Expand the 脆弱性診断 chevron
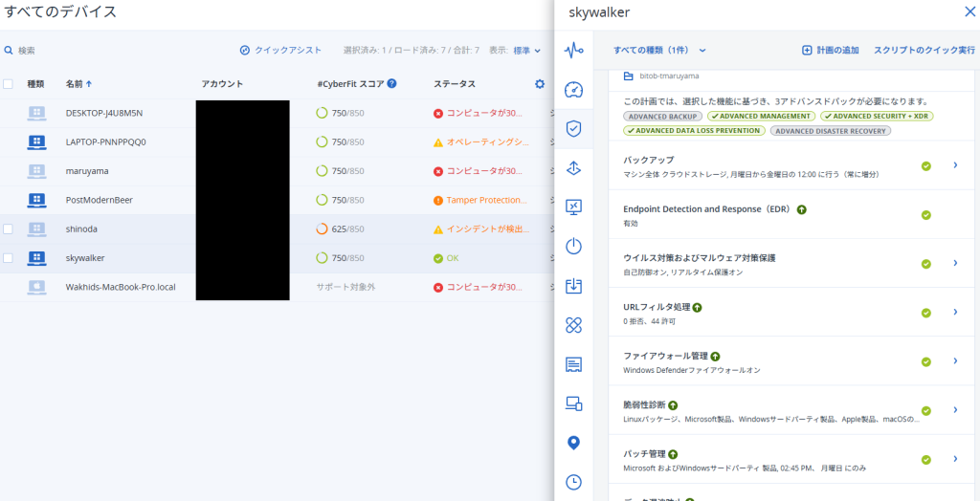Viewport: 980px width, 501px height. click(x=955, y=410)
